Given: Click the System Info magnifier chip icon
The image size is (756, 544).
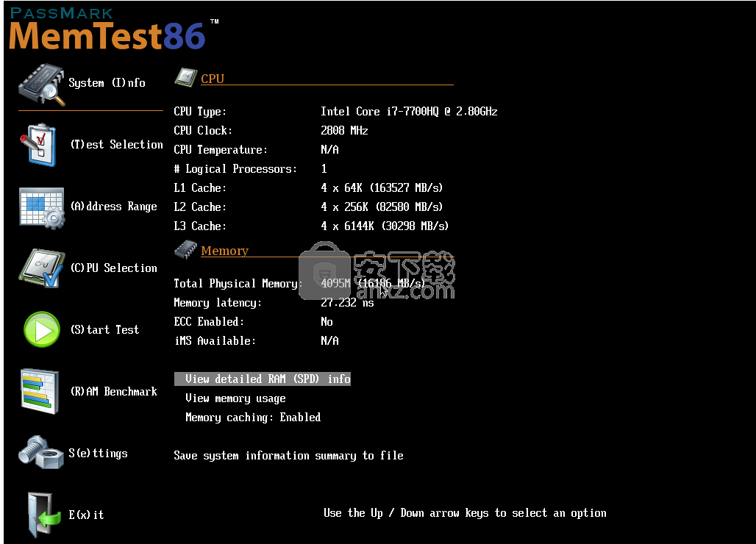Looking at the screenshot, I should pyautogui.click(x=41, y=85).
